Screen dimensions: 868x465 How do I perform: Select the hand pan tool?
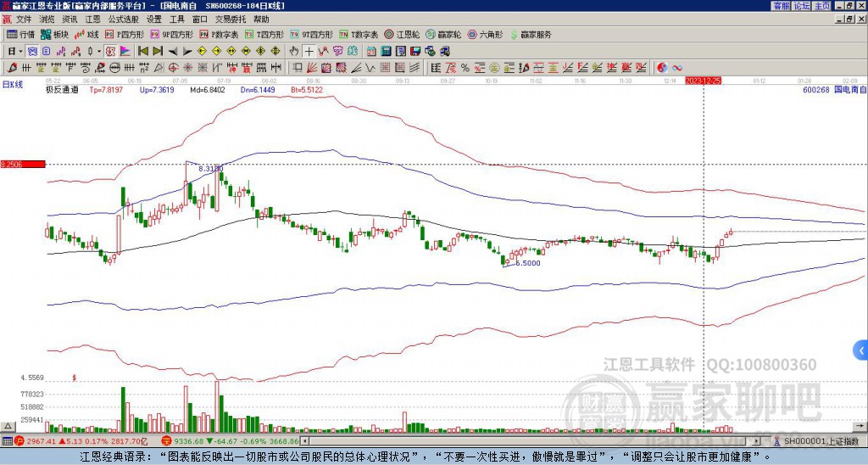[294, 52]
